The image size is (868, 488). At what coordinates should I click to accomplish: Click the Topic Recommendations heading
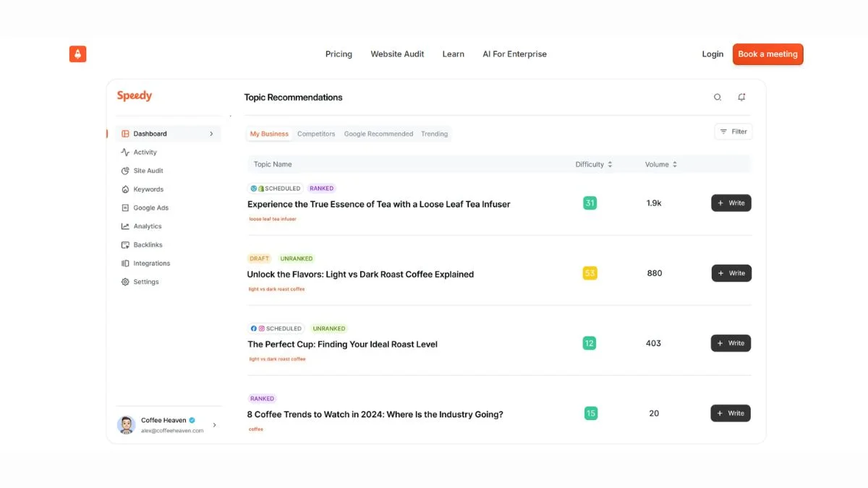pos(293,98)
